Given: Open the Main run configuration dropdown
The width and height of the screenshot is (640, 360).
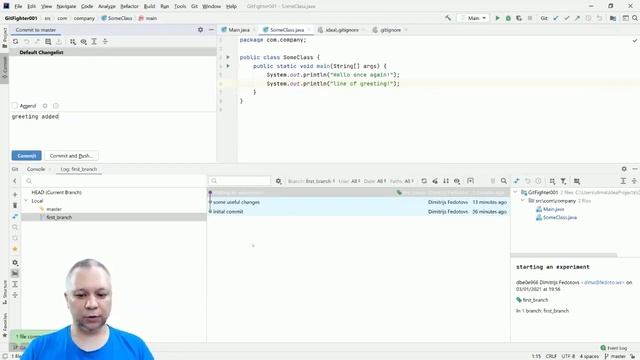Looking at the screenshot, I should click(x=473, y=18).
